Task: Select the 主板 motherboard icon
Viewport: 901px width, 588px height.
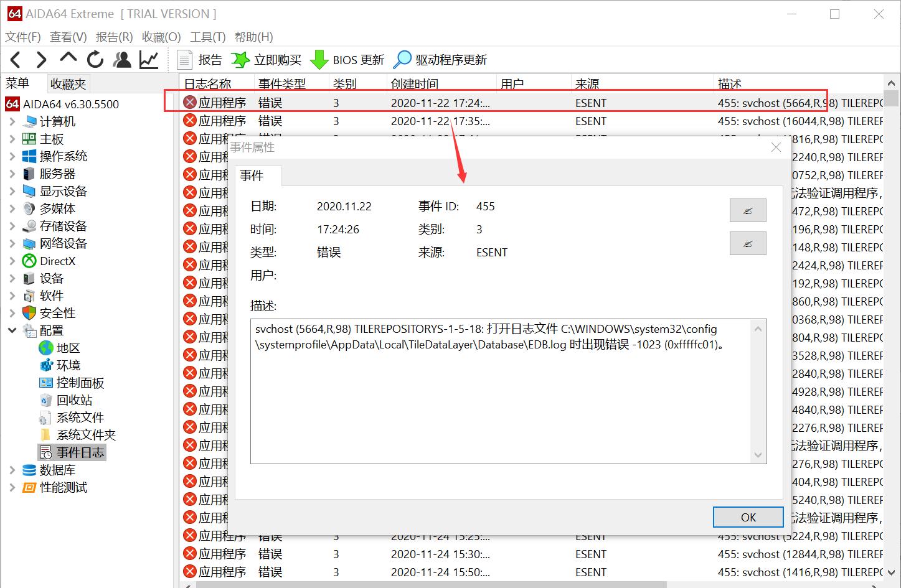Action: 29,139
